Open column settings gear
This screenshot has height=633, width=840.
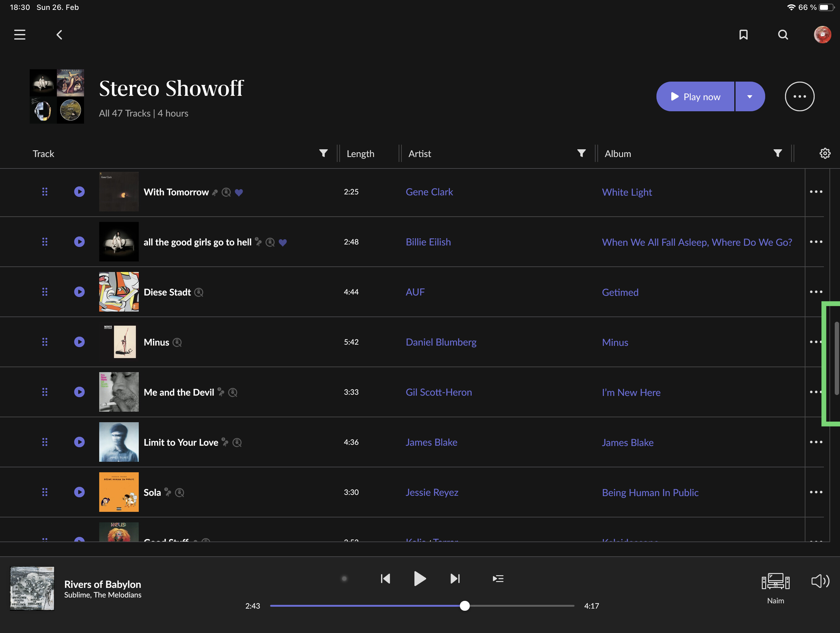pos(825,153)
